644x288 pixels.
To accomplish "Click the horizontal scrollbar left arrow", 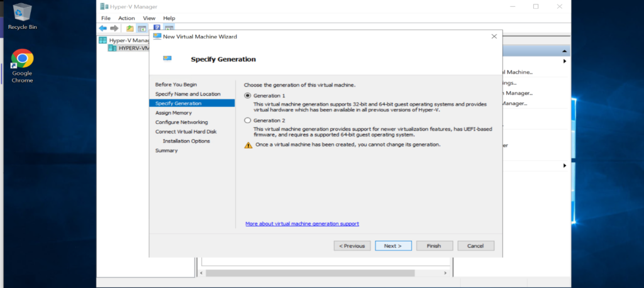I will tap(201, 273).
